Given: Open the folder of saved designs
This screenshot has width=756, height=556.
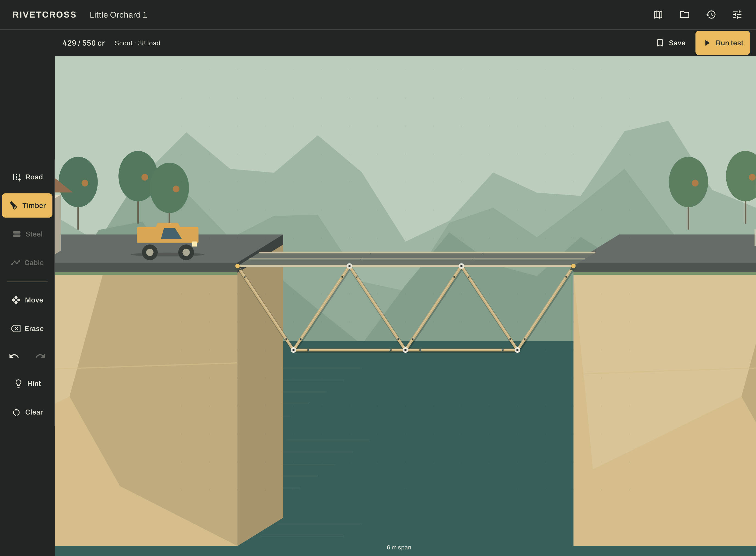Looking at the screenshot, I should [684, 15].
